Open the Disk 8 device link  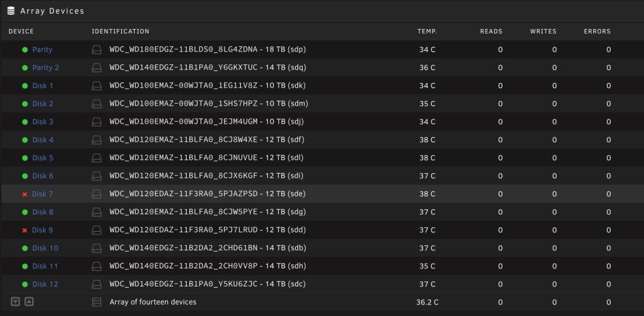point(43,212)
